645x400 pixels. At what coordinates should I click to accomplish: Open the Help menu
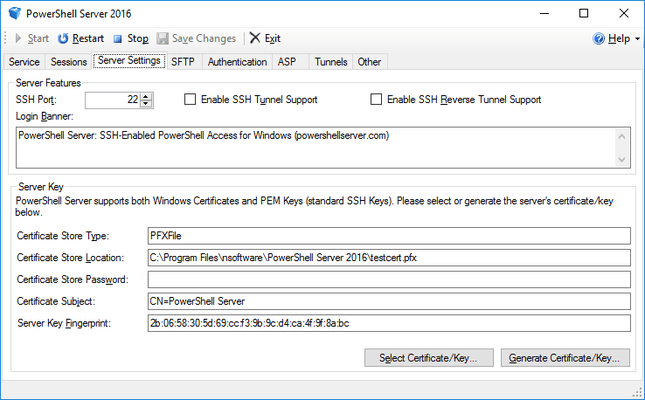tap(616, 38)
